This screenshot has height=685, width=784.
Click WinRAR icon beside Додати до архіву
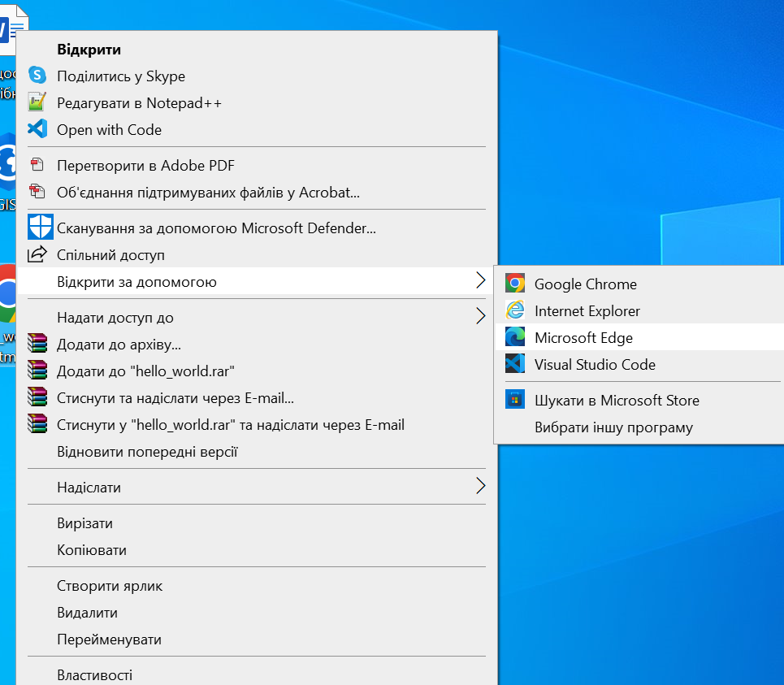[37, 344]
